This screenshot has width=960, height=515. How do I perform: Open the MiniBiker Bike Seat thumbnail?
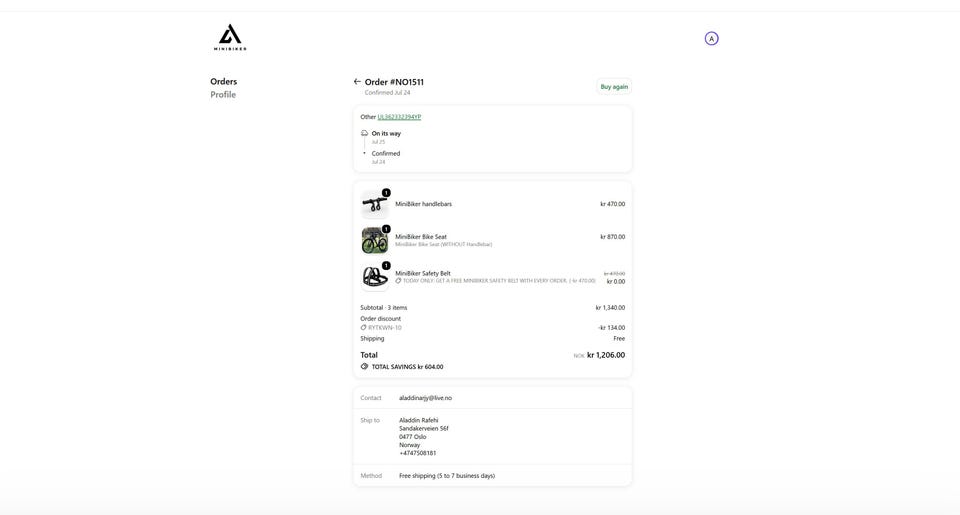click(375, 241)
